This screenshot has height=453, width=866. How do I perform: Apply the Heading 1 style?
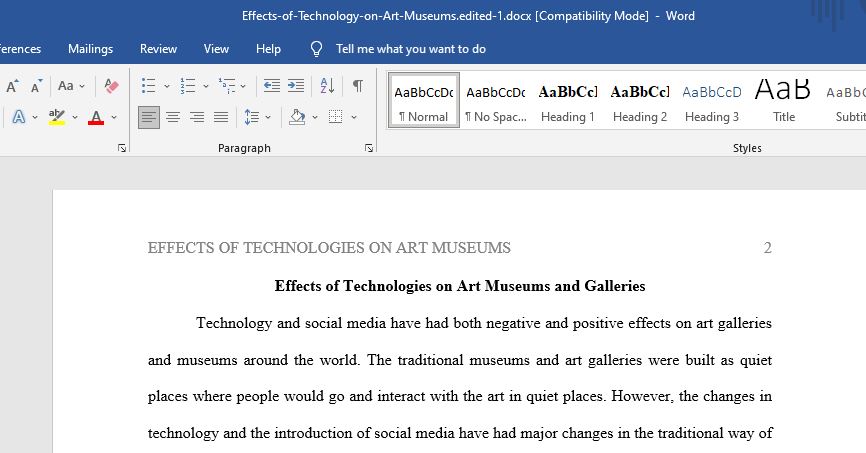point(568,100)
